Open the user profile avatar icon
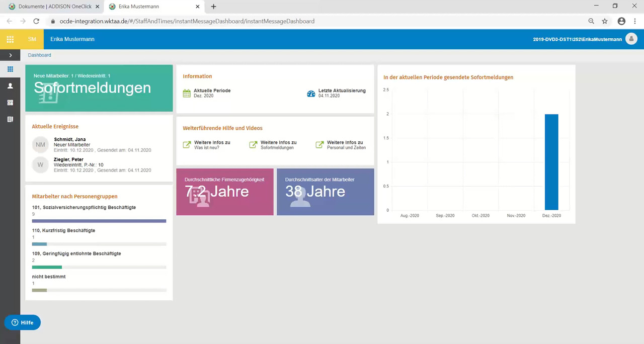Image resolution: width=644 pixels, height=344 pixels. pos(631,39)
